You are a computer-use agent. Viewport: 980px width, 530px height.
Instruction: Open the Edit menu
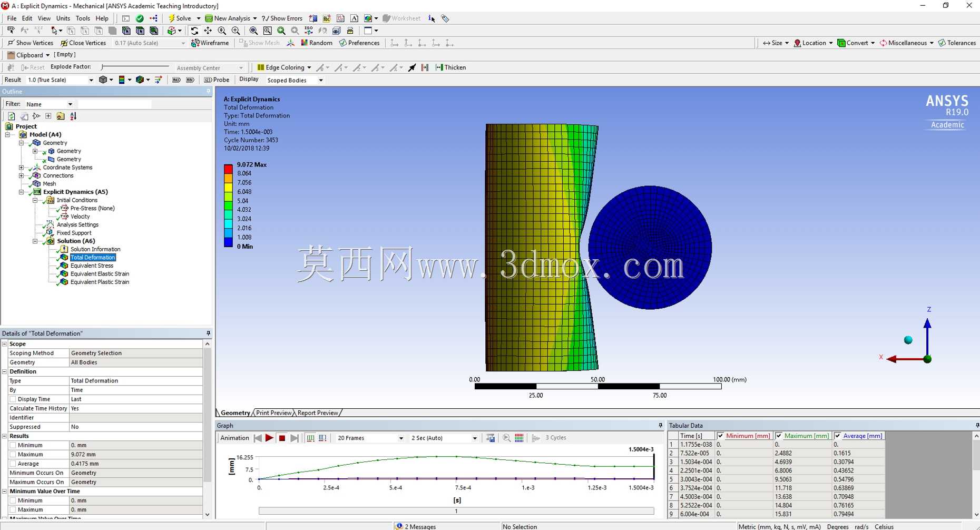coord(27,18)
